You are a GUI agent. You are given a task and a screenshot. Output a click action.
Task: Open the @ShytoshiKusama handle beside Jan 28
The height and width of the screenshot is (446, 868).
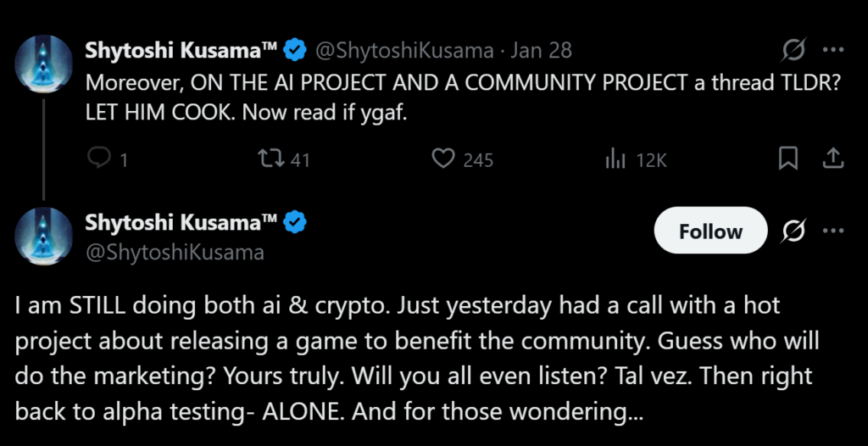[x=403, y=51]
